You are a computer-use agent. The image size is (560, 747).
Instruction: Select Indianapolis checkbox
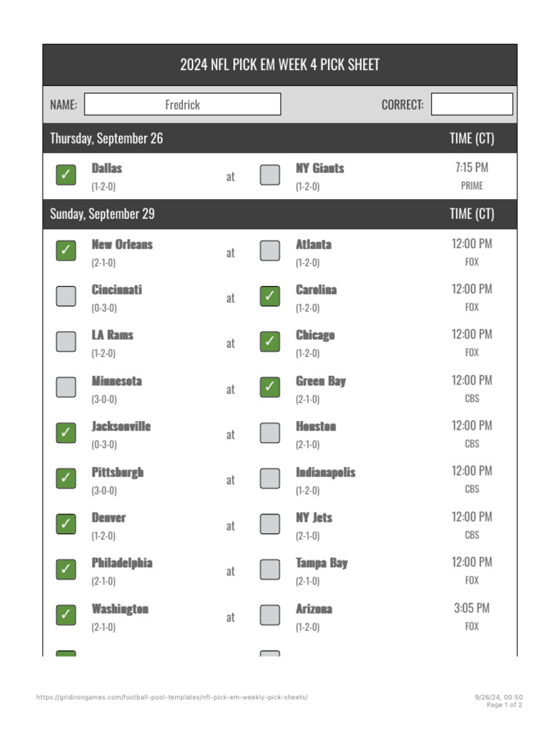[x=270, y=479]
